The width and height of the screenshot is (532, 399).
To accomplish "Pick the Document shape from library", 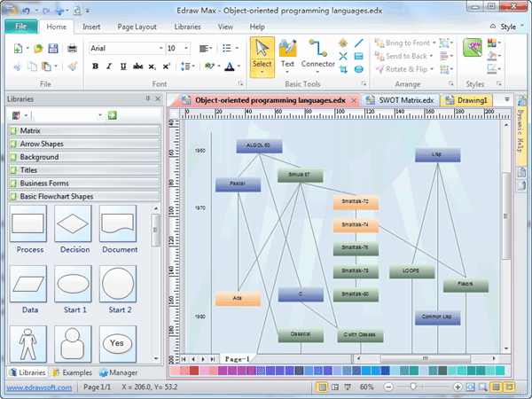I will point(119,223).
